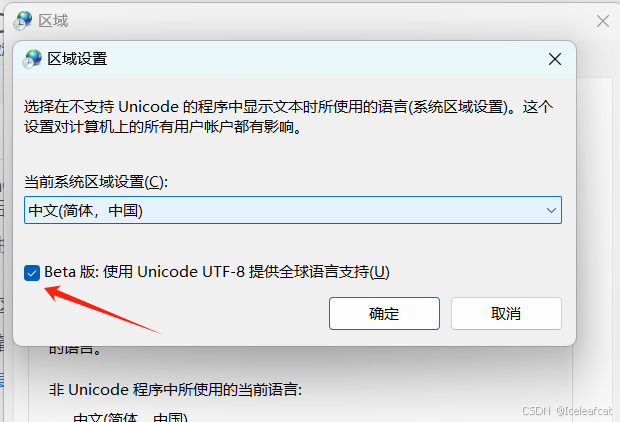Click the Beta 版 UTF-8 checkbox label text
620x422 pixels.
217,272
